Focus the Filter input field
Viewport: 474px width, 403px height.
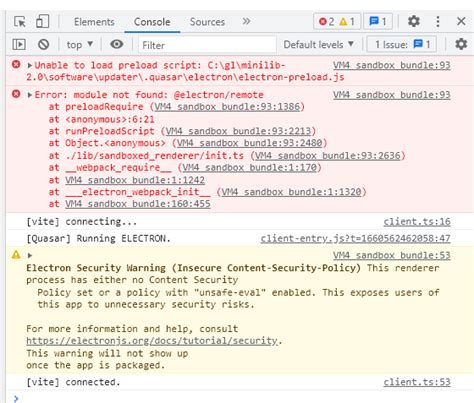[x=207, y=45]
